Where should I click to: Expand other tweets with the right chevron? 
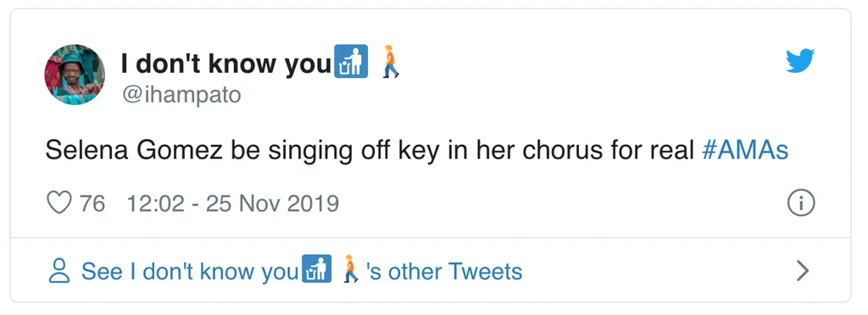click(802, 271)
